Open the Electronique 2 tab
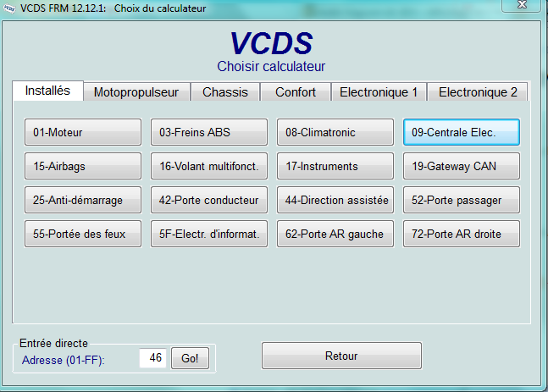The image size is (548, 392). tap(478, 92)
